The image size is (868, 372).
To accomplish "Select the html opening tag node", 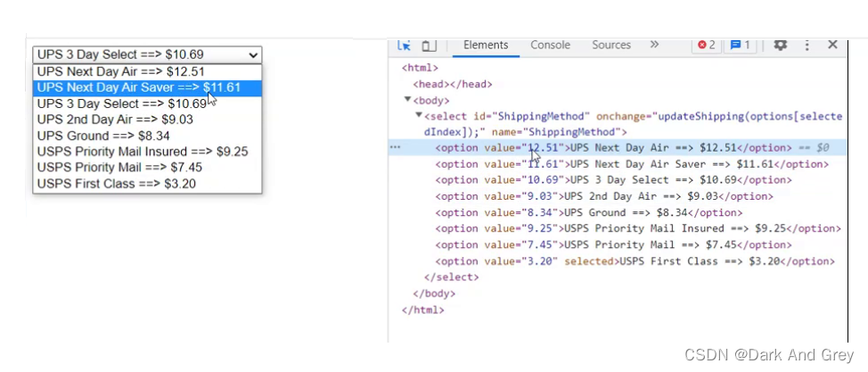I will coord(420,68).
